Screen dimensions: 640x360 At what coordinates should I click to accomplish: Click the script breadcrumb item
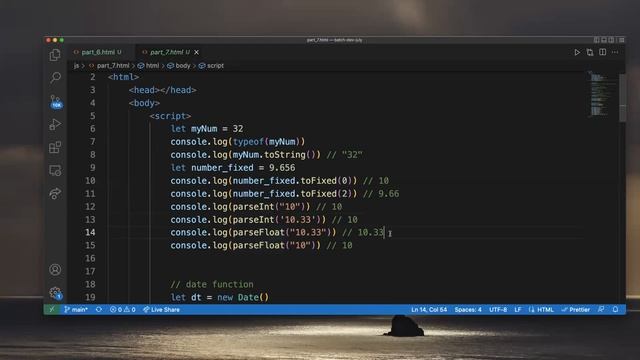click(x=211, y=65)
